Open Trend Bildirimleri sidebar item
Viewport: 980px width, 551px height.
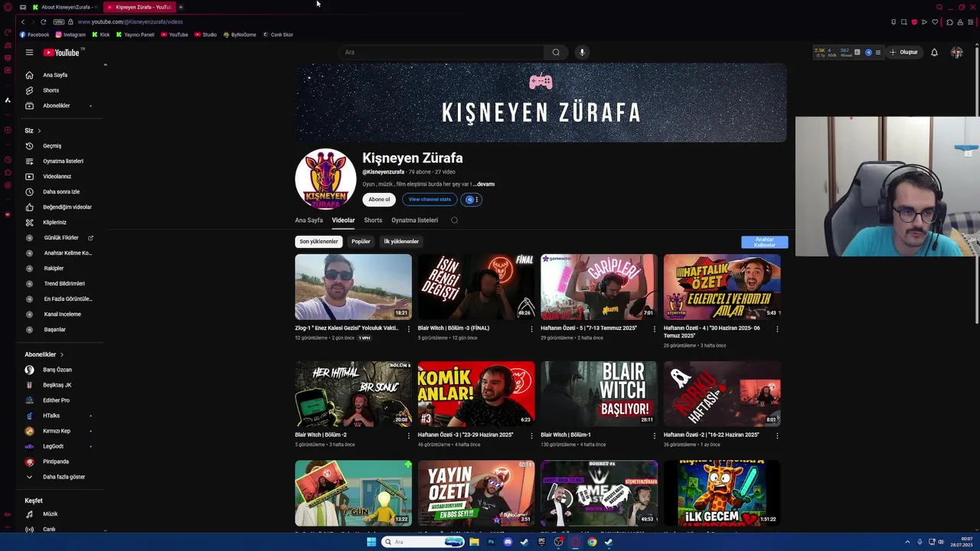coord(64,283)
